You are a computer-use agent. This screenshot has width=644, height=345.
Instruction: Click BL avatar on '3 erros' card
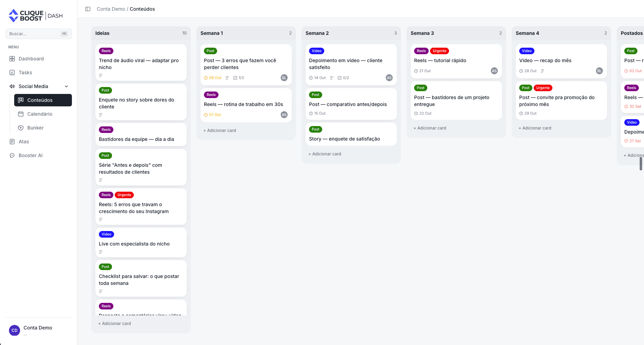[284, 78]
